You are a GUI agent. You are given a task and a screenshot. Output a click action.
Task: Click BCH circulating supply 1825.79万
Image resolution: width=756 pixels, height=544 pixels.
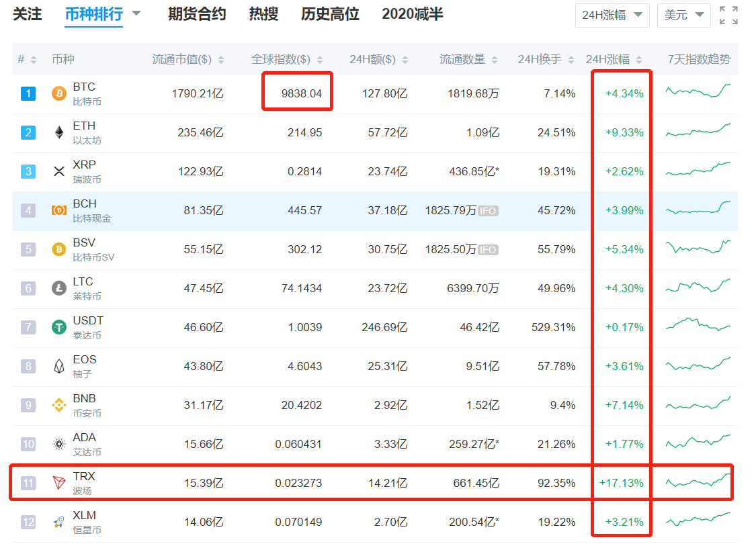tap(451, 211)
